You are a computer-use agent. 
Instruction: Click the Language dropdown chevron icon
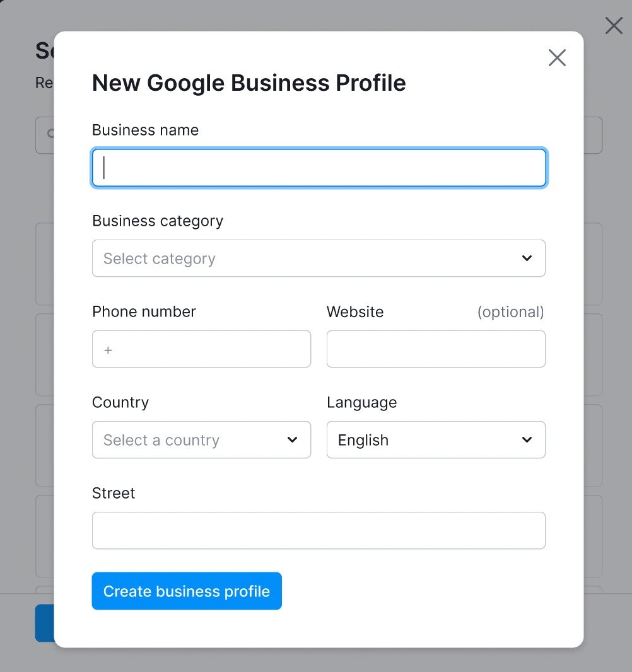tap(527, 440)
